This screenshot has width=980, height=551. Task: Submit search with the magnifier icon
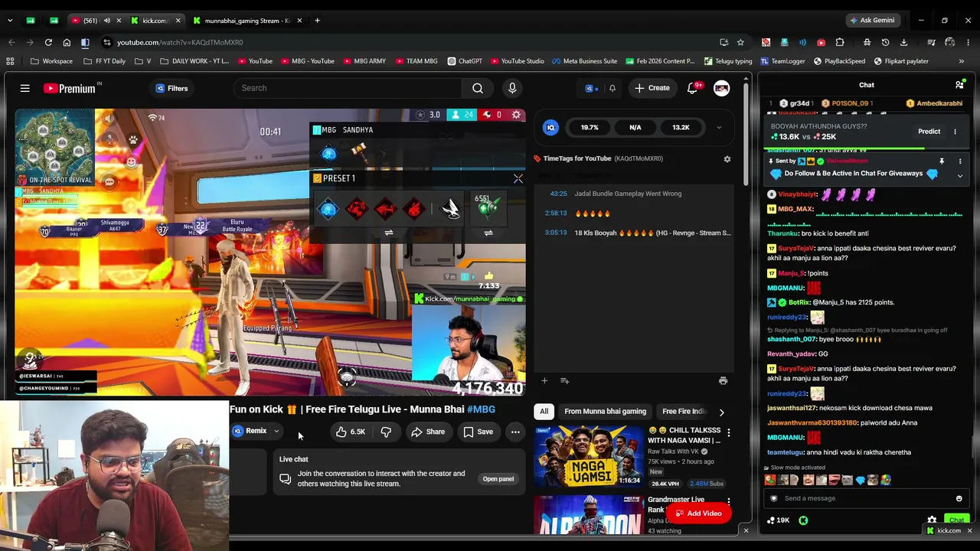478,88
